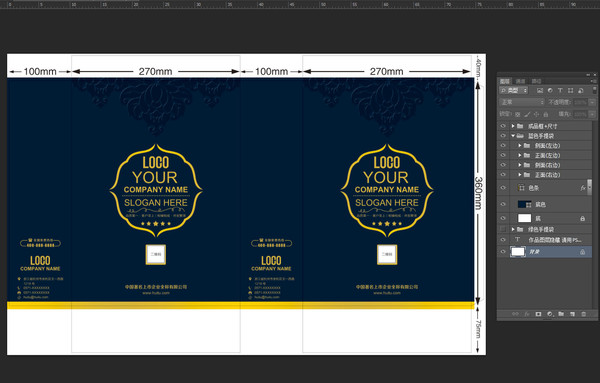Open the layers panel flyout menu

pos(593,81)
